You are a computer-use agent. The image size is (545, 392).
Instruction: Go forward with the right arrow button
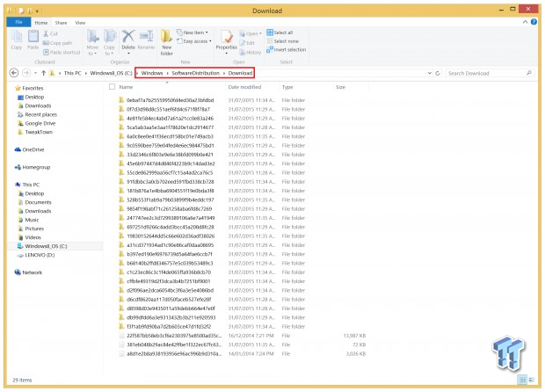[26, 73]
